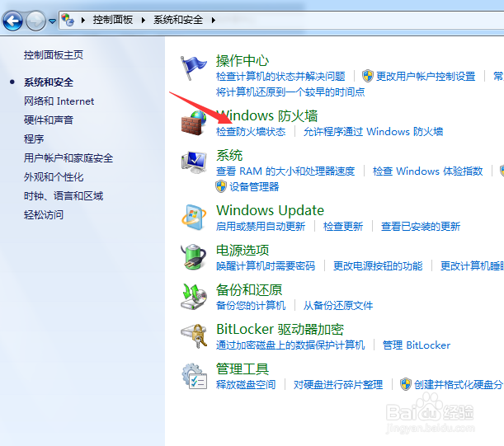Click 查看 RAM 的大小和处理器速度
This screenshot has width=504, height=446.
click(285, 171)
